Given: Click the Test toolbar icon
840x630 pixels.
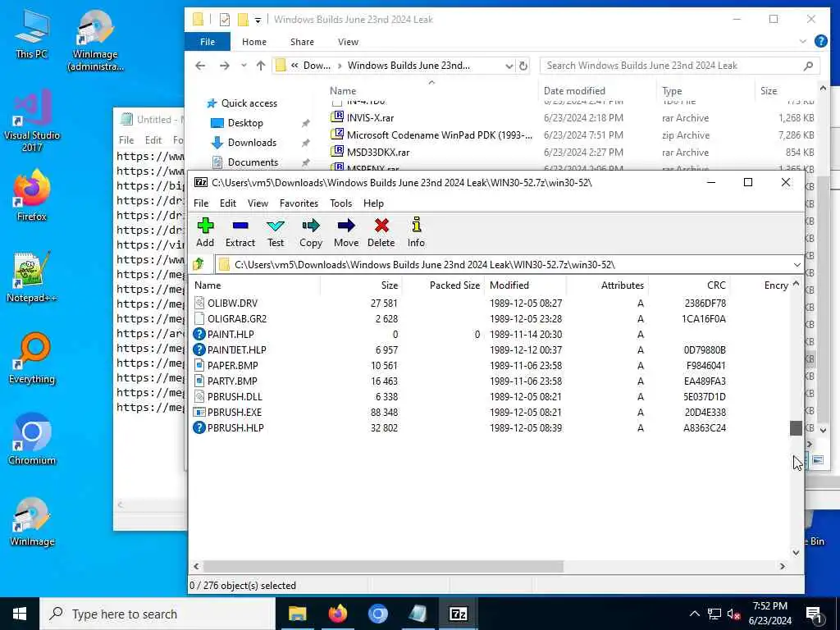Looking at the screenshot, I should (x=276, y=232).
